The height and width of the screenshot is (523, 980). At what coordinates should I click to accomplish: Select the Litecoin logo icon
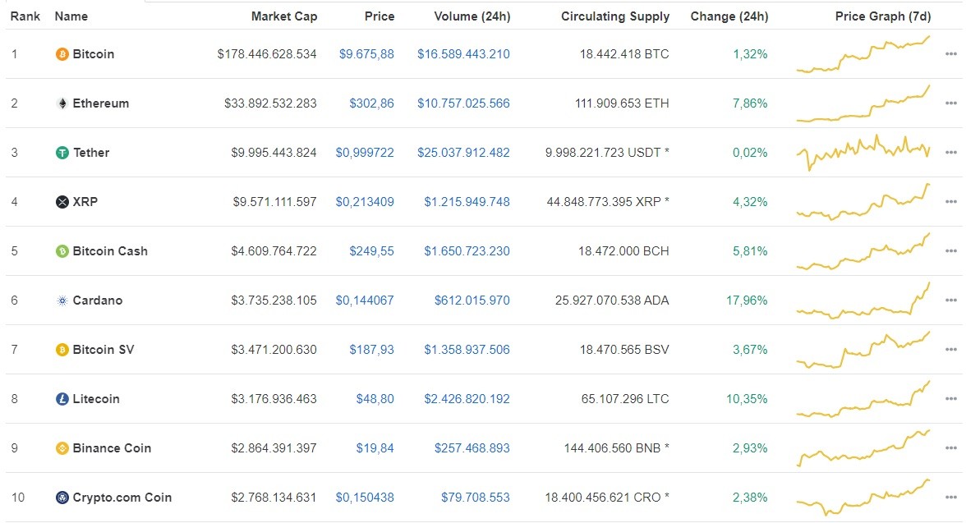click(x=61, y=399)
